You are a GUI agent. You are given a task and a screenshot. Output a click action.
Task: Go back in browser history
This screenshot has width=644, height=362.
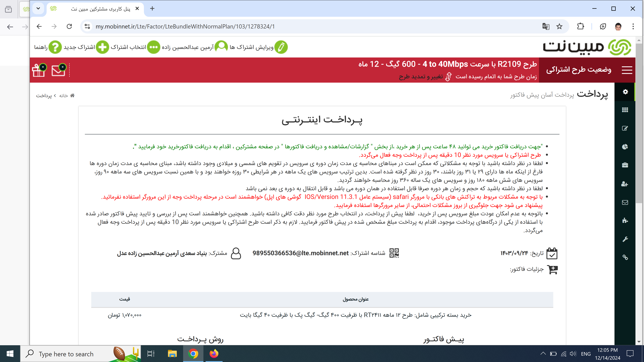pyautogui.click(x=39, y=26)
